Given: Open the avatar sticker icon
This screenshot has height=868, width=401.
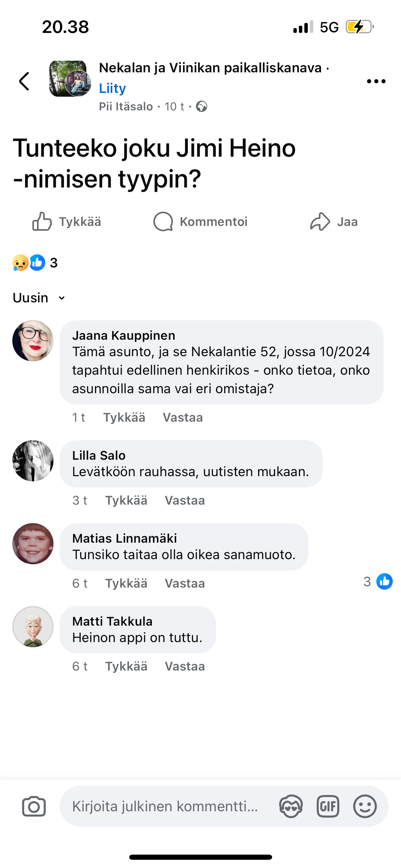Looking at the screenshot, I should click(291, 806).
